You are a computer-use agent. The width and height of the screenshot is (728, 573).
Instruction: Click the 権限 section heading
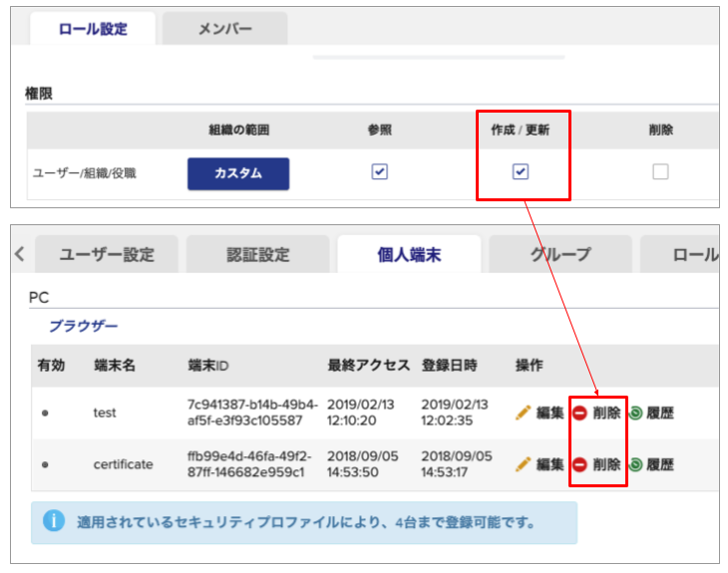coord(39,94)
